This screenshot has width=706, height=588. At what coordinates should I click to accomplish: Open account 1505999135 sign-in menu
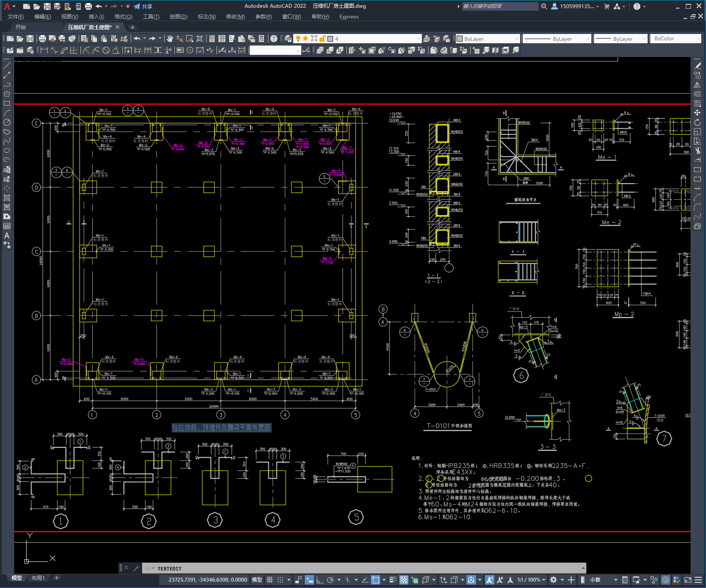[x=575, y=6]
